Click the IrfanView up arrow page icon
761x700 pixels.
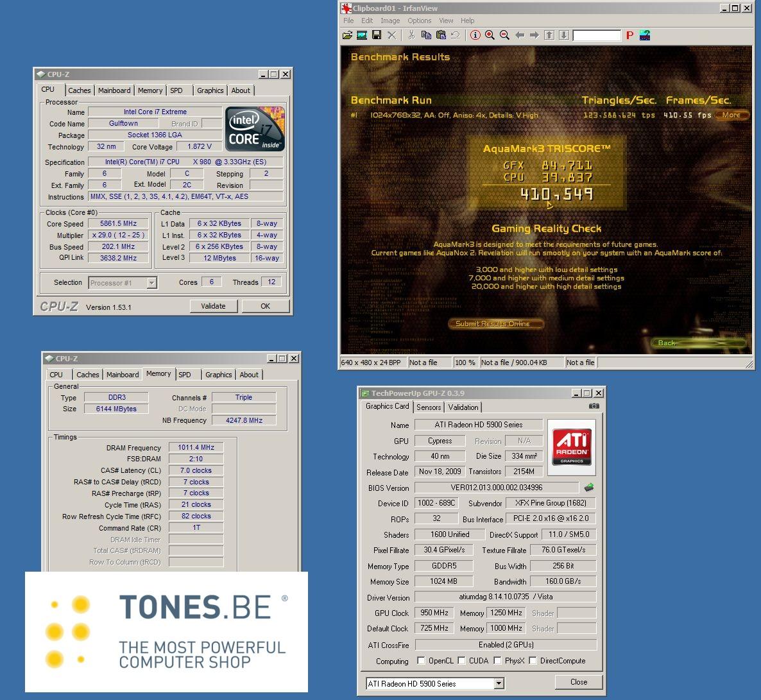pos(549,35)
